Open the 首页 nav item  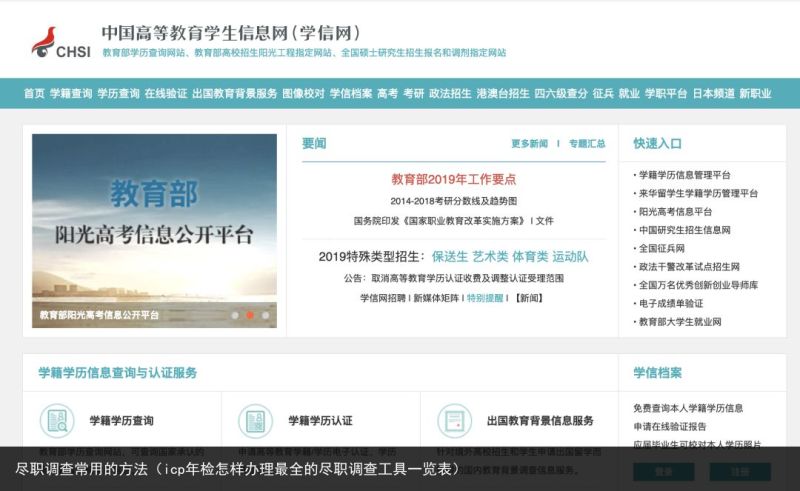[x=34, y=93]
